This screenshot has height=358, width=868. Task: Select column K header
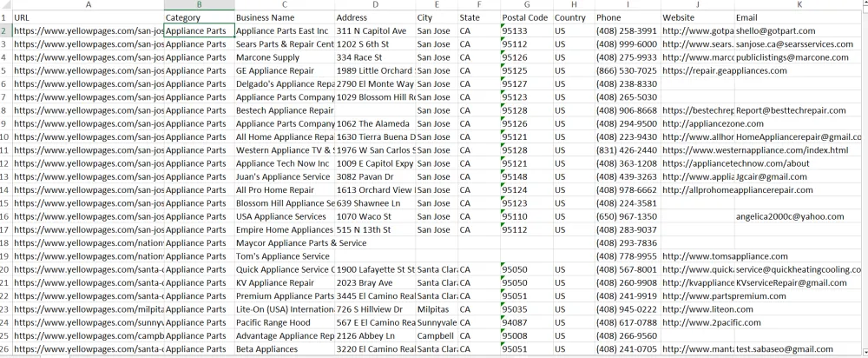tap(799, 4)
